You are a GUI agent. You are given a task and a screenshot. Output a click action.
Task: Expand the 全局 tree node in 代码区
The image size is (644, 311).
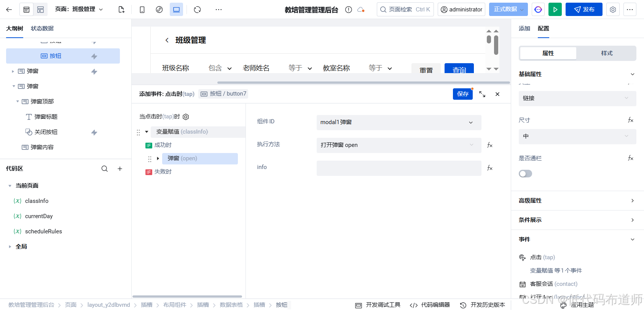[x=10, y=247]
